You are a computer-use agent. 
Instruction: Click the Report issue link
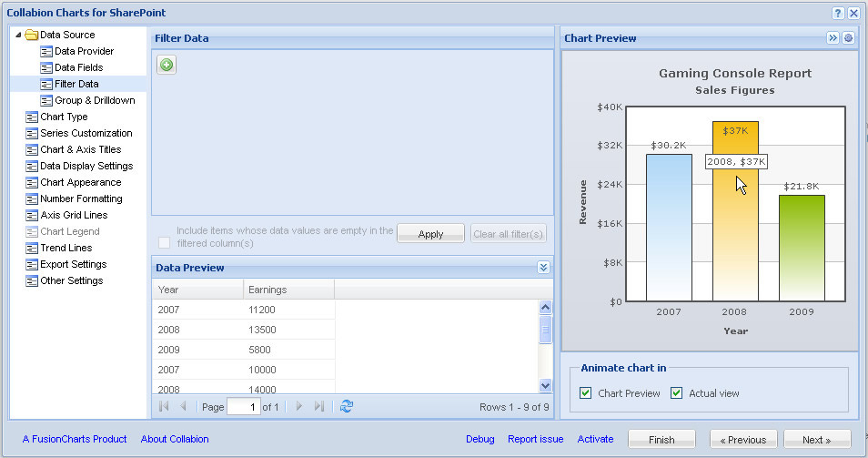click(535, 439)
